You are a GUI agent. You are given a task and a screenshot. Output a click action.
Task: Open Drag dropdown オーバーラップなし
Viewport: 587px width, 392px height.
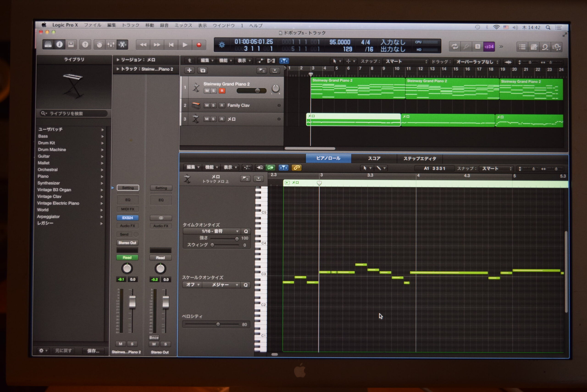[477, 62]
